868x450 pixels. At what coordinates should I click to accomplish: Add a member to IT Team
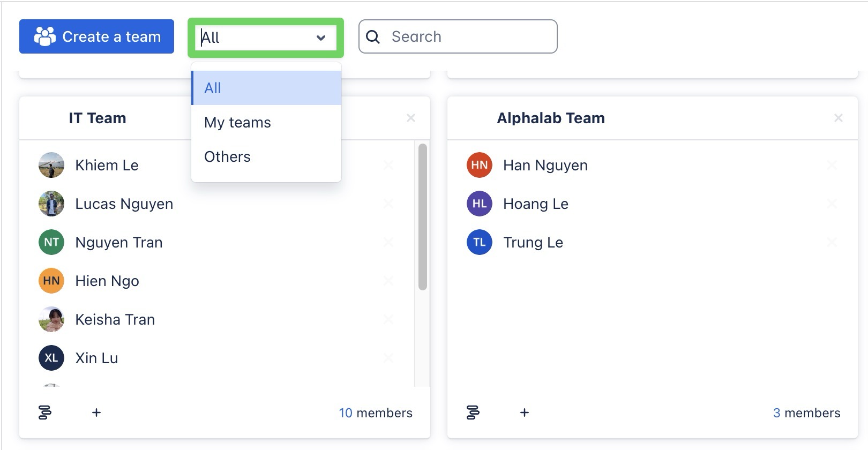point(96,412)
